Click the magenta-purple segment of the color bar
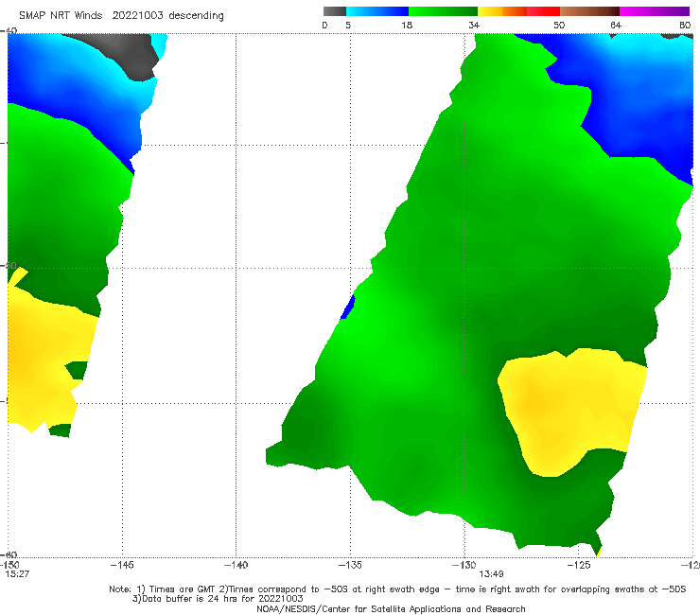This screenshot has height=615, width=700. [x=655, y=11]
